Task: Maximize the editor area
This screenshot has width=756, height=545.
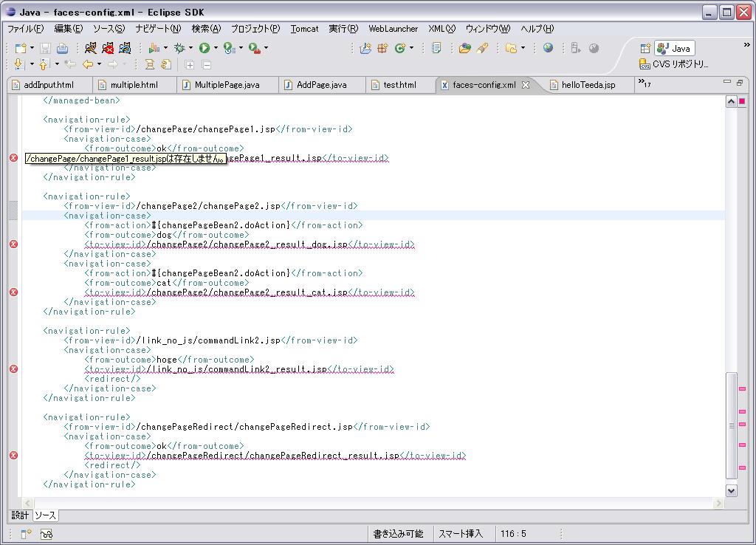Action: 740,83
